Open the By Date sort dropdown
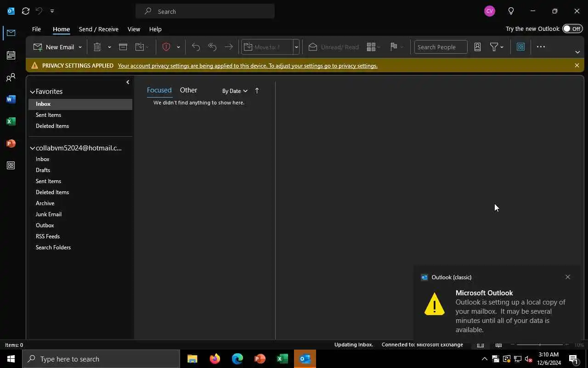 click(235, 91)
